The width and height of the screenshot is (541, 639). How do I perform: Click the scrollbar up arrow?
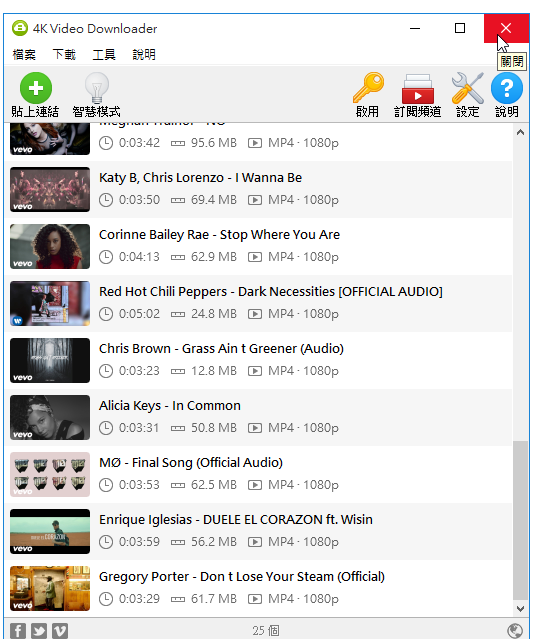520,132
